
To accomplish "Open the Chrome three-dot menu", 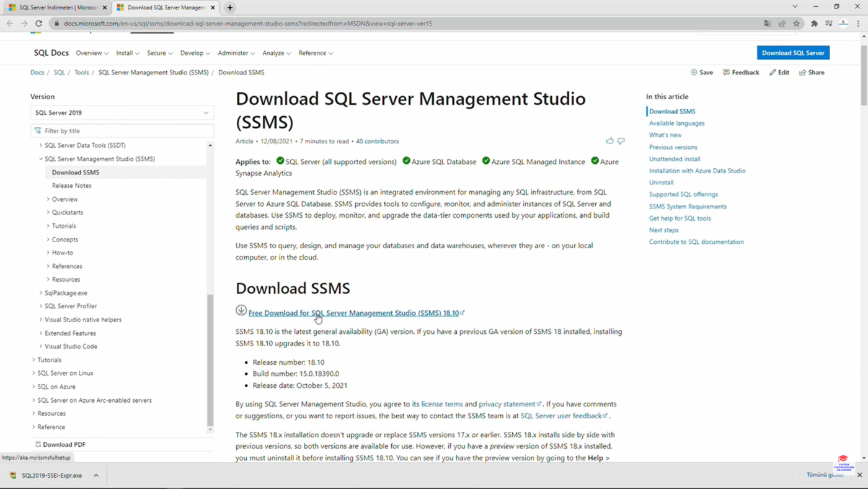I will click(x=859, y=24).
